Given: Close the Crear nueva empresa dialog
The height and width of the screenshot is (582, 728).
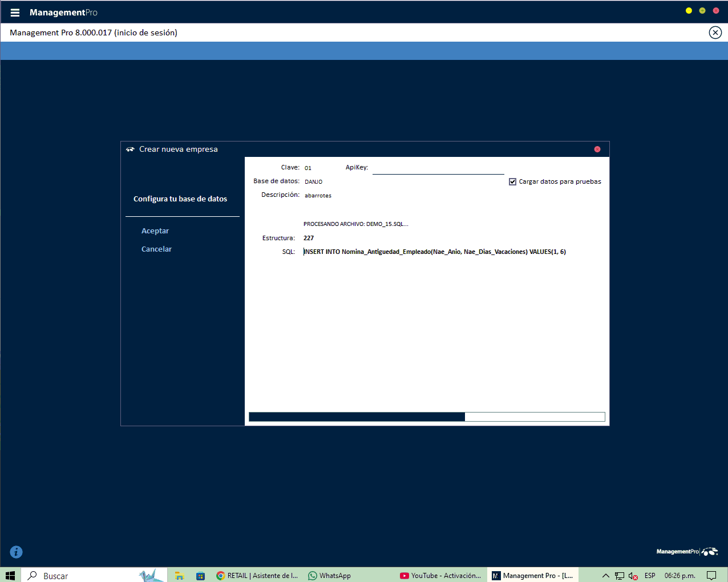Looking at the screenshot, I should tap(597, 149).
